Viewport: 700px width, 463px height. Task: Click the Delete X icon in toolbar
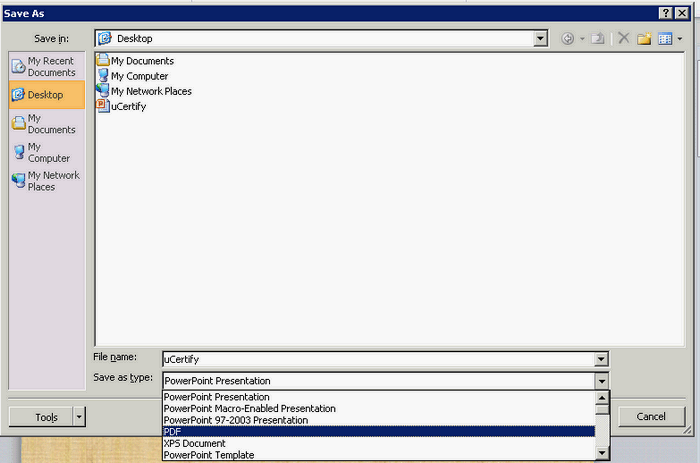pos(623,38)
